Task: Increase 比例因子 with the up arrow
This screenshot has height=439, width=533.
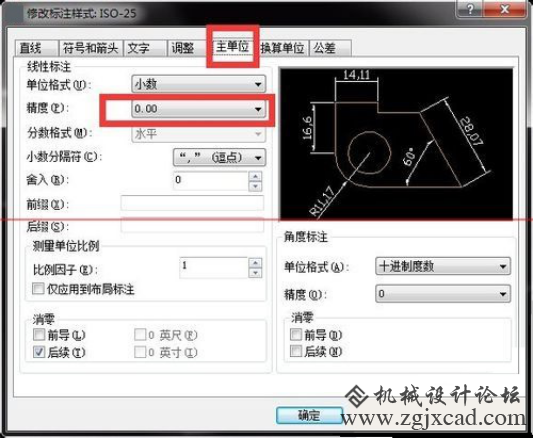Action: [255, 263]
